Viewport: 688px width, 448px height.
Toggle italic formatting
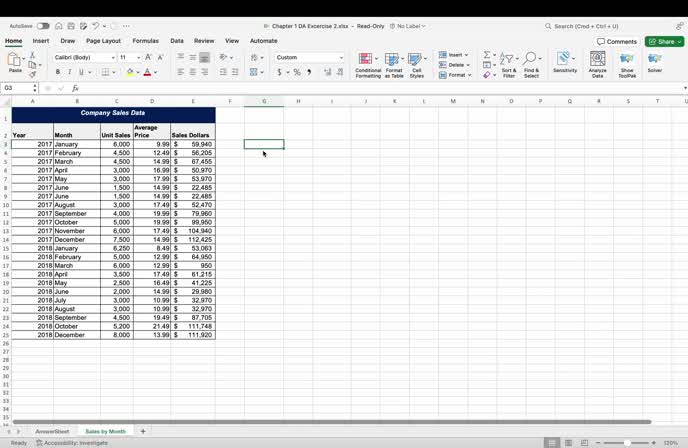(70, 72)
